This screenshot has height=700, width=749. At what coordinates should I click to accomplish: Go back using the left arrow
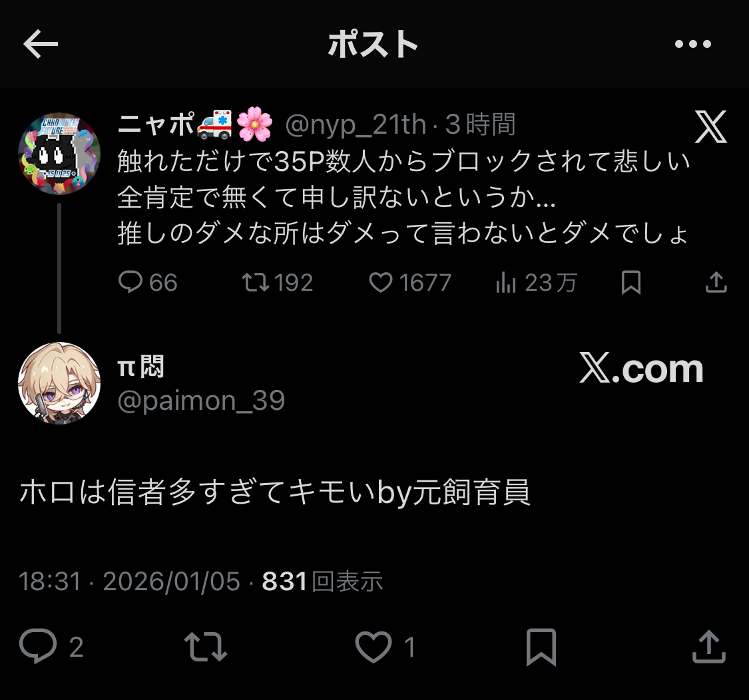(41, 44)
